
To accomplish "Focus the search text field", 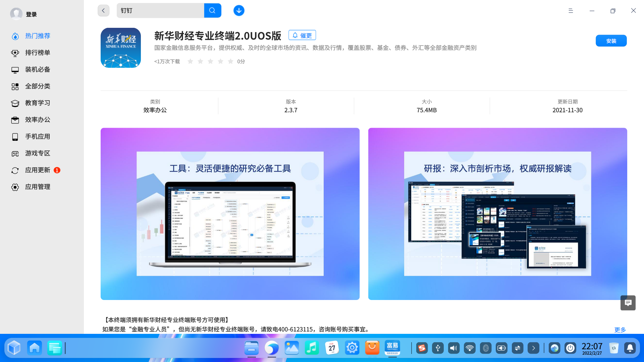I will pos(160,10).
